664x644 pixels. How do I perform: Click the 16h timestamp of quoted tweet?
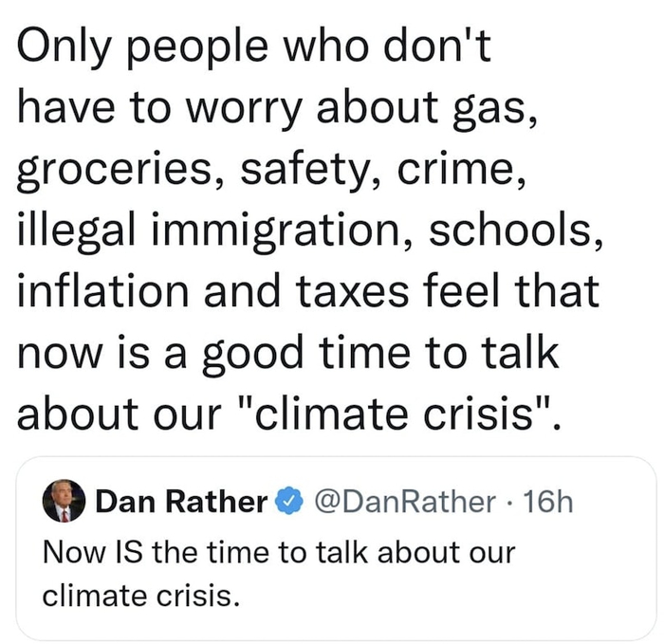[x=548, y=502]
